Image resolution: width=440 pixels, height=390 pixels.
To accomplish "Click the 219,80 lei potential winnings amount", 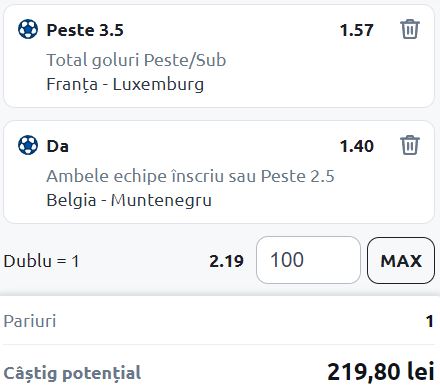I will tap(381, 371).
